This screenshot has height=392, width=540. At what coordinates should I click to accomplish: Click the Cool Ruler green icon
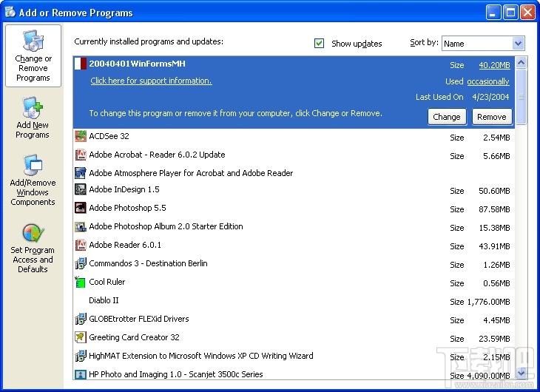(81, 283)
